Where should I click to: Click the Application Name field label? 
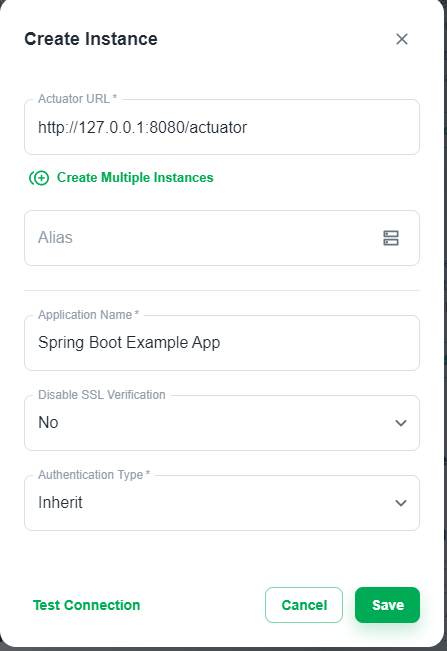[88, 315]
